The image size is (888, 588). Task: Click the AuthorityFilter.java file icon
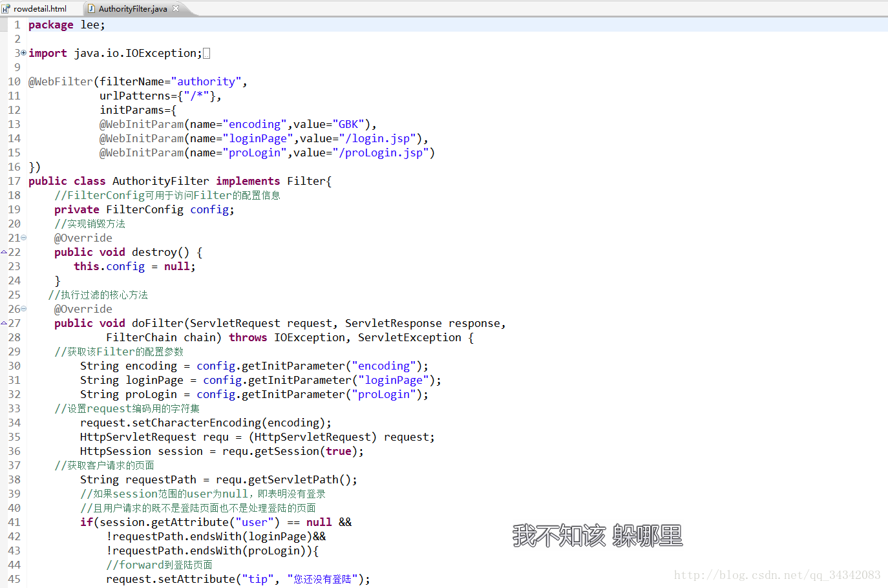pyautogui.click(x=91, y=8)
